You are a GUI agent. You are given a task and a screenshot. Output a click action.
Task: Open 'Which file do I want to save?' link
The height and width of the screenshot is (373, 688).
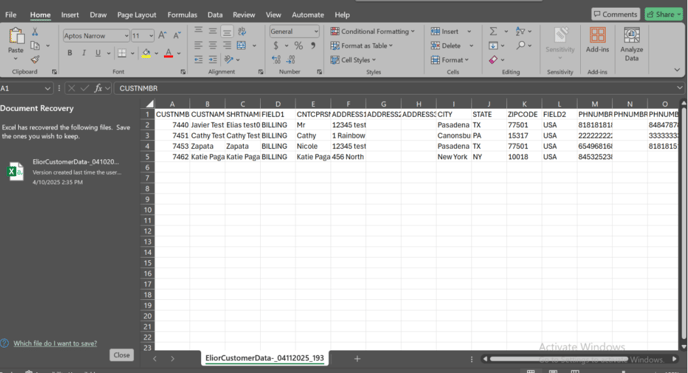pos(55,343)
